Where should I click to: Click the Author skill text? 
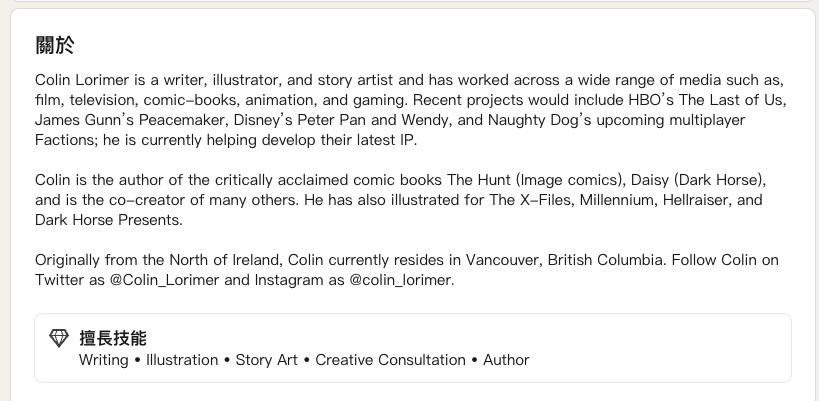506,360
